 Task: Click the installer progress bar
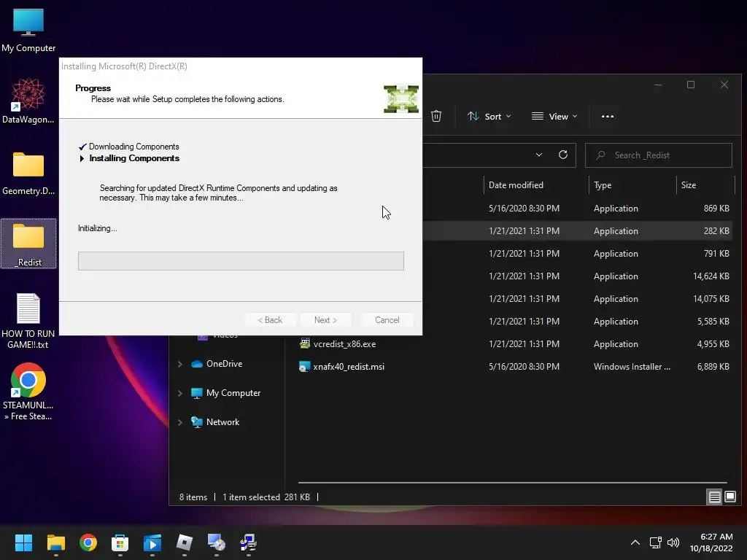click(x=241, y=261)
